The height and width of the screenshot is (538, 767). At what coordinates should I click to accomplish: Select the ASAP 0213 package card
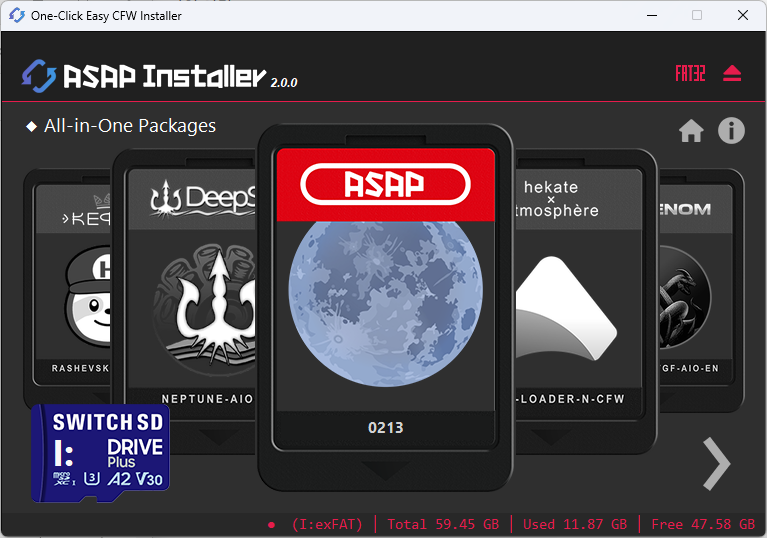point(385,307)
